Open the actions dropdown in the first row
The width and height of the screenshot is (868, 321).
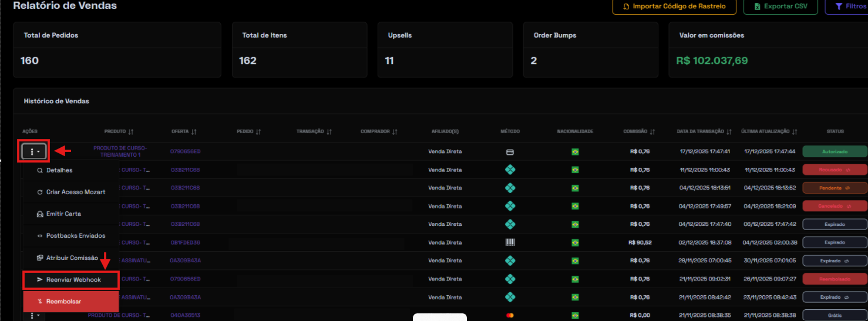35,152
